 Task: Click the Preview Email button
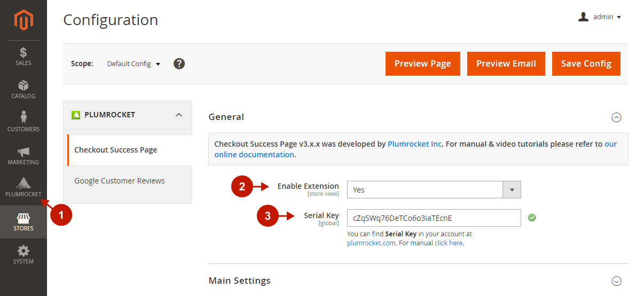tap(506, 63)
